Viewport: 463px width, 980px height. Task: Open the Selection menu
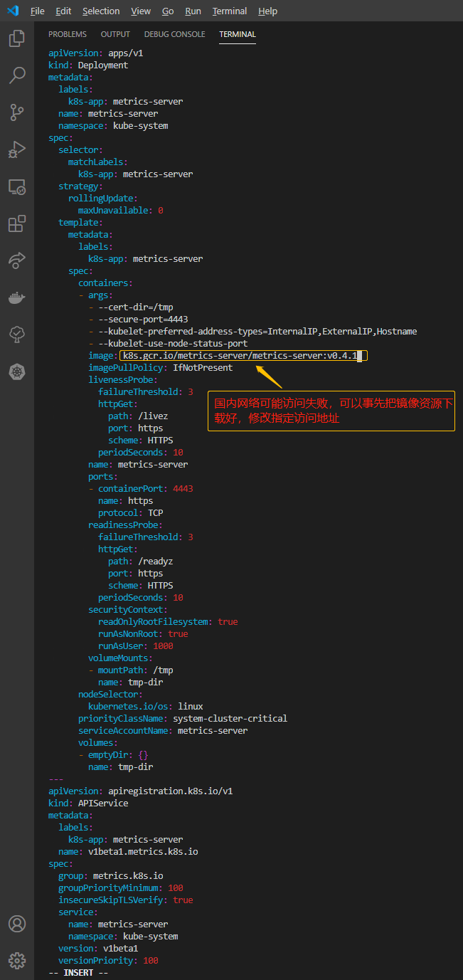(x=100, y=11)
